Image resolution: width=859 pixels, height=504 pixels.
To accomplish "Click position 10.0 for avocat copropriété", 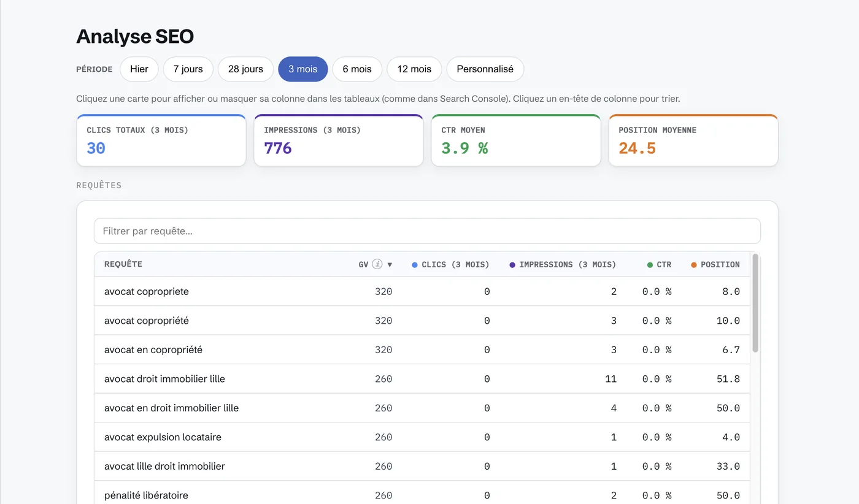I will coord(728,321).
